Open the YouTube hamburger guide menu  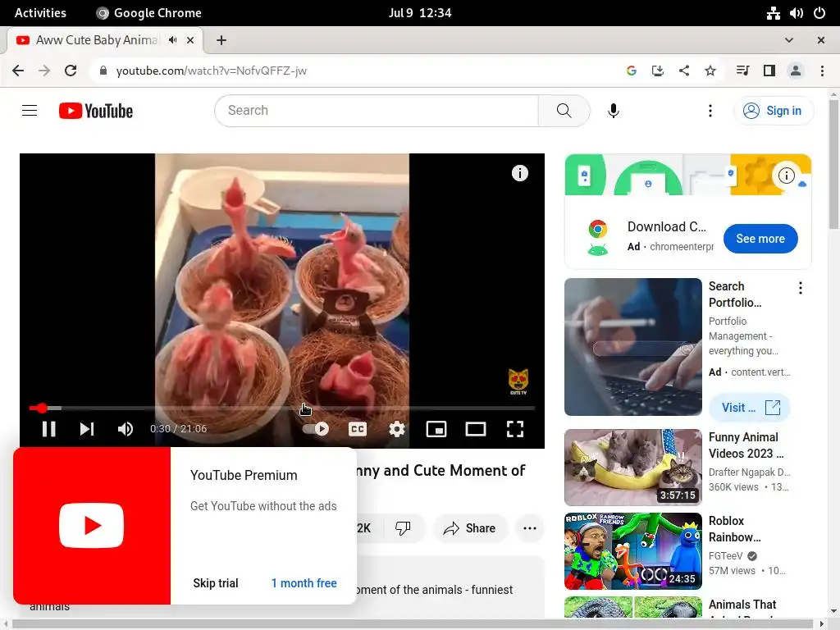(x=30, y=111)
